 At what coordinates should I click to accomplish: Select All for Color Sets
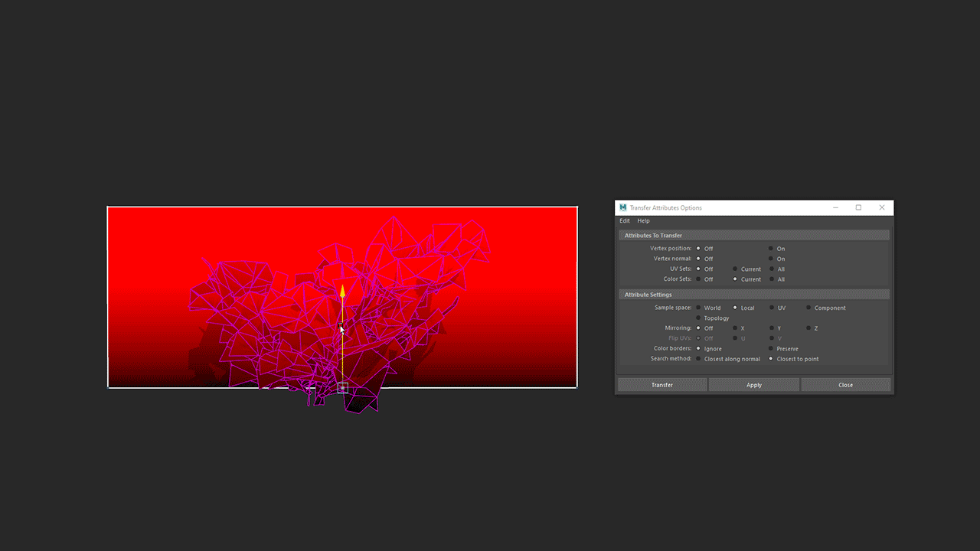pyautogui.click(x=771, y=279)
